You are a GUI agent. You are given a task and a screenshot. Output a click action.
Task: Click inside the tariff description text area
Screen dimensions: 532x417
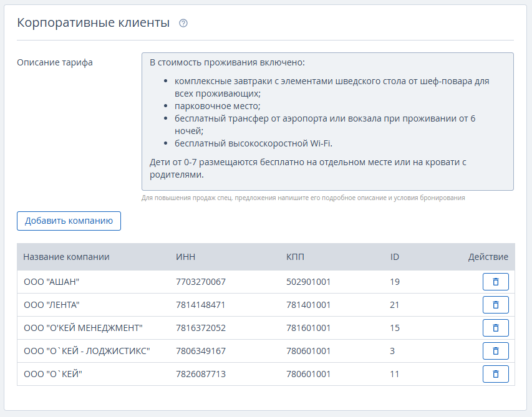point(327,122)
